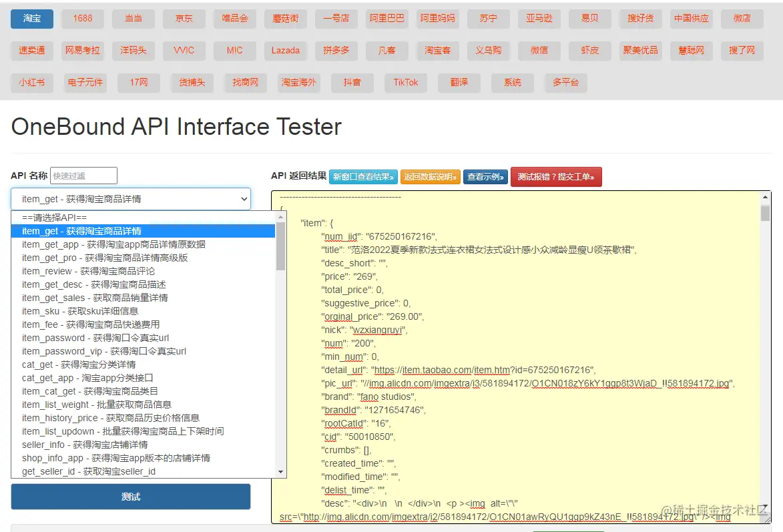This screenshot has height=532, width=783.
Task: Choose the ==请选择API== placeholder option
Action: 143,218
